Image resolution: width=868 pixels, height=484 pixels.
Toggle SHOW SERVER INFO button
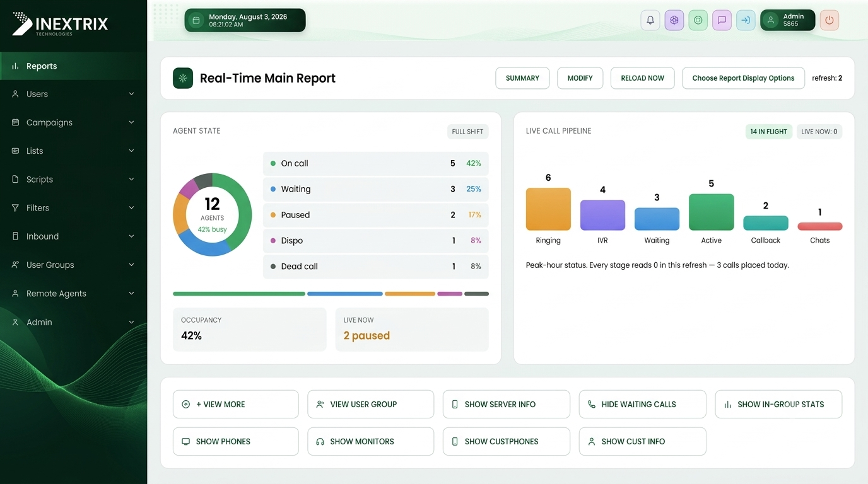507,405
